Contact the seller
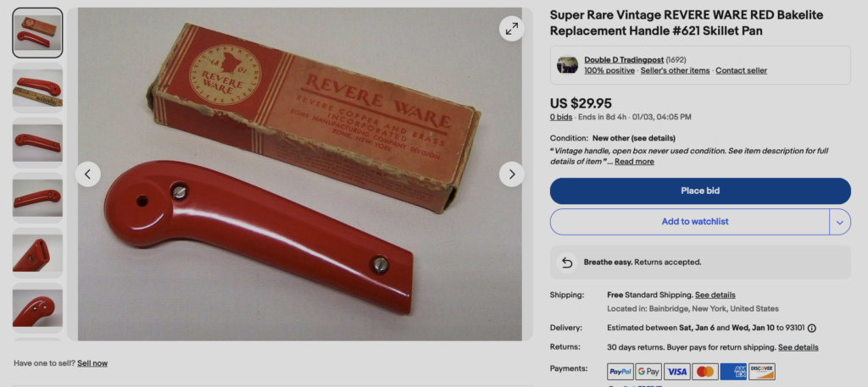This screenshot has width=868, height=387. point(741,70)
